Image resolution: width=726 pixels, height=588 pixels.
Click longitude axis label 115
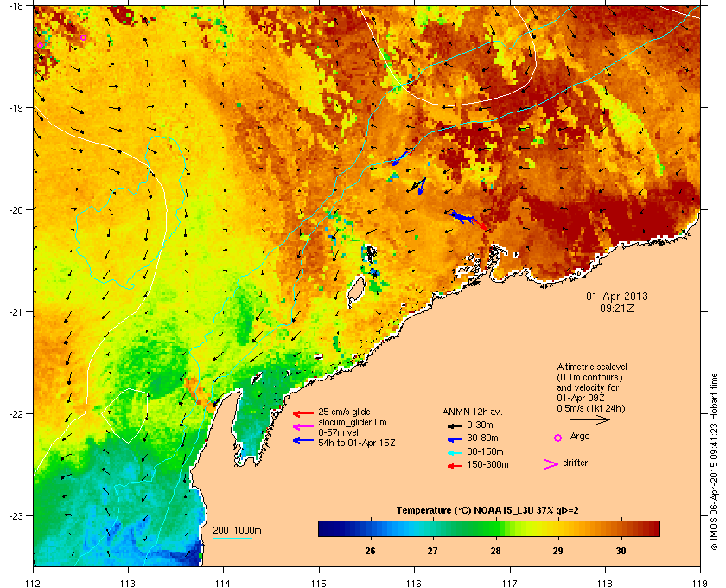(319, 584)
